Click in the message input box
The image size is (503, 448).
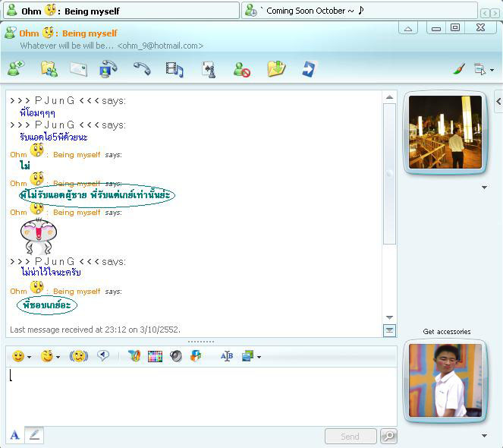click(201, 395)
